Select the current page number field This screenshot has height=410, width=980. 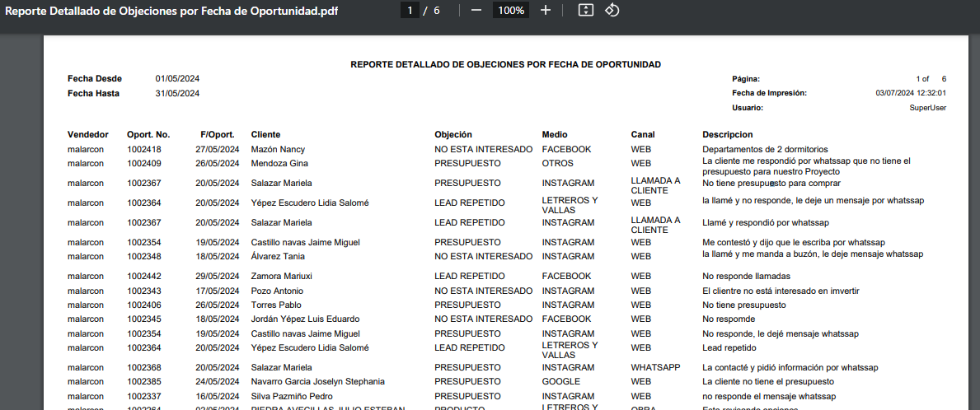(x=409, y=11)
